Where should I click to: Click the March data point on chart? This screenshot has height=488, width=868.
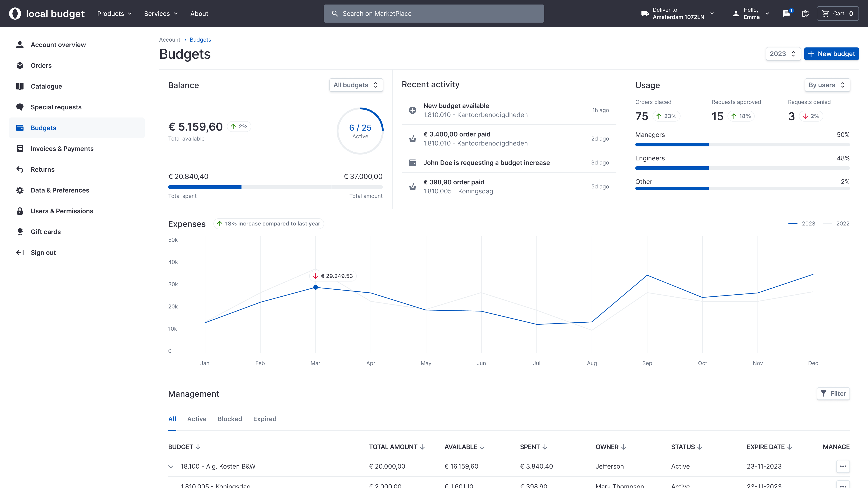[x=315, y=287]
